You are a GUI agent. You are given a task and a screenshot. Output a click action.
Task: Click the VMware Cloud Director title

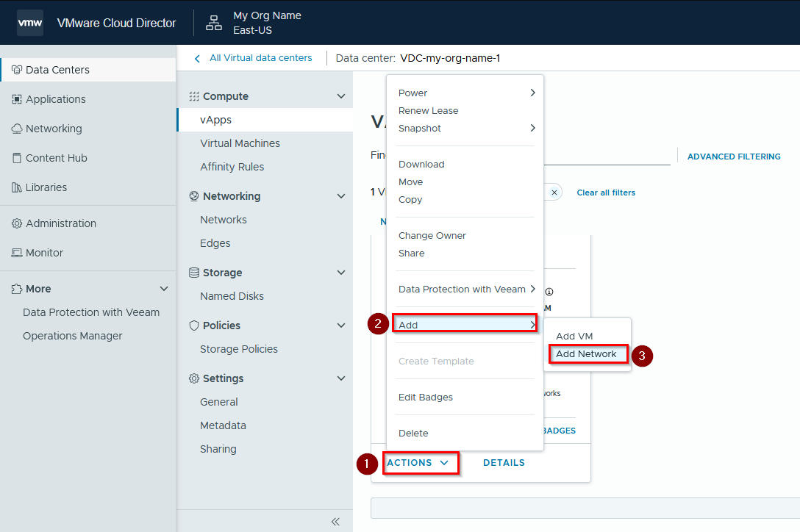pyautogui.click(x=116, y=23)
